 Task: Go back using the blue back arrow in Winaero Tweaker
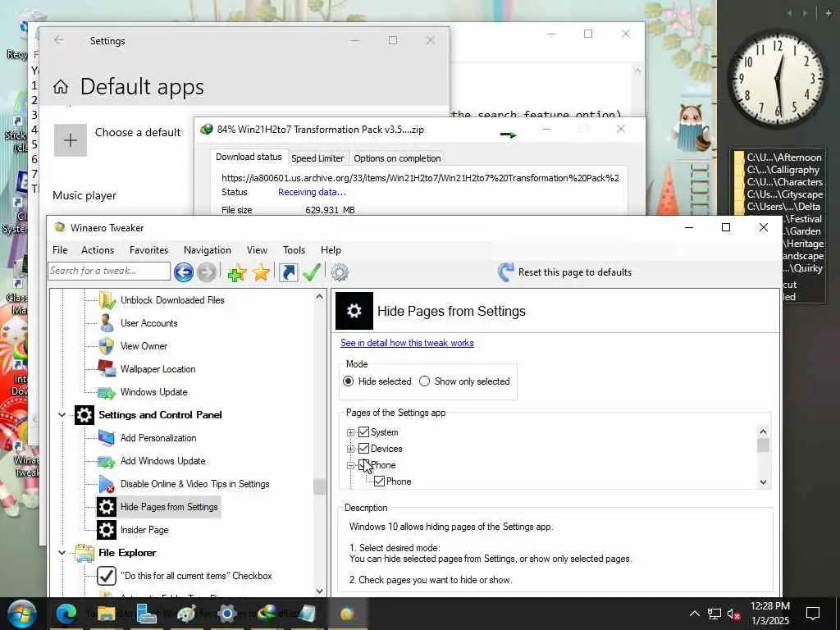(183, 272)
